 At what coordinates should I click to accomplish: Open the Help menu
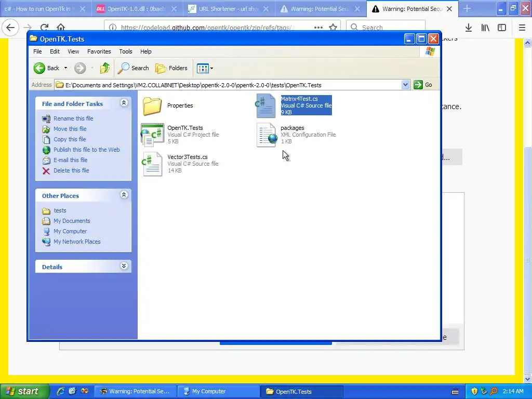tap(146, 51)
